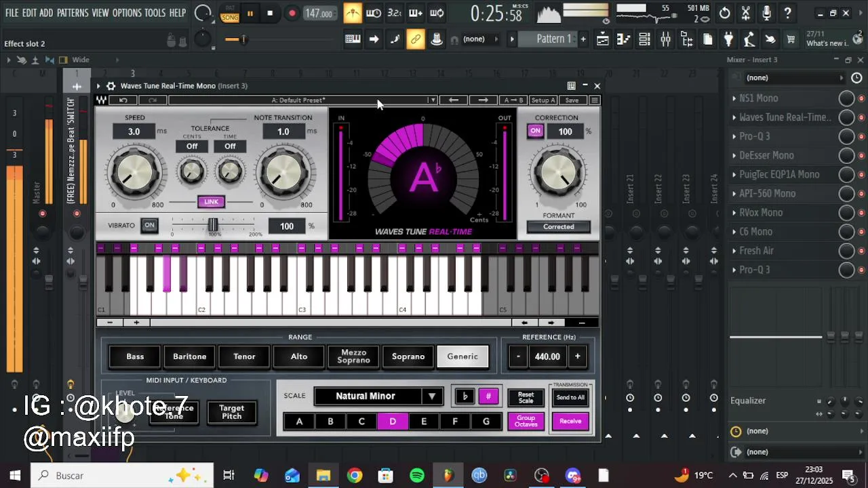Expand the Fresh Air slot arrow
Screen dimensions: 868x488
coord(734,251)
